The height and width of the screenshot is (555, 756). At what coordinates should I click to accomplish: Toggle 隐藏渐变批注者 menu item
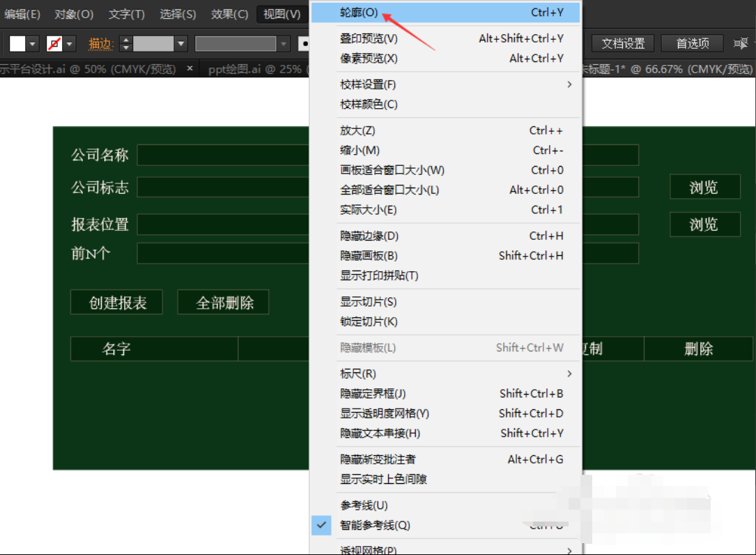click(445, 459)
